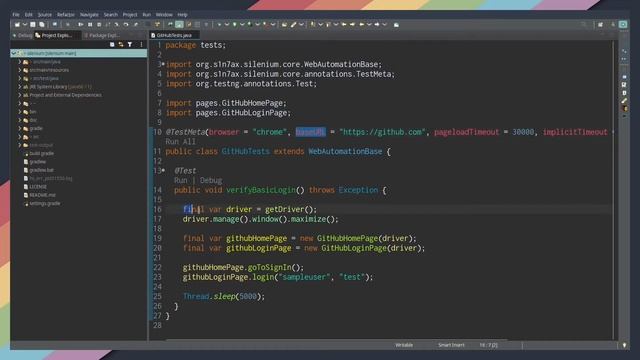This screenshot has height=360, width=640.
Task: Expand the bin folder
Action: [x=20, y=111]
